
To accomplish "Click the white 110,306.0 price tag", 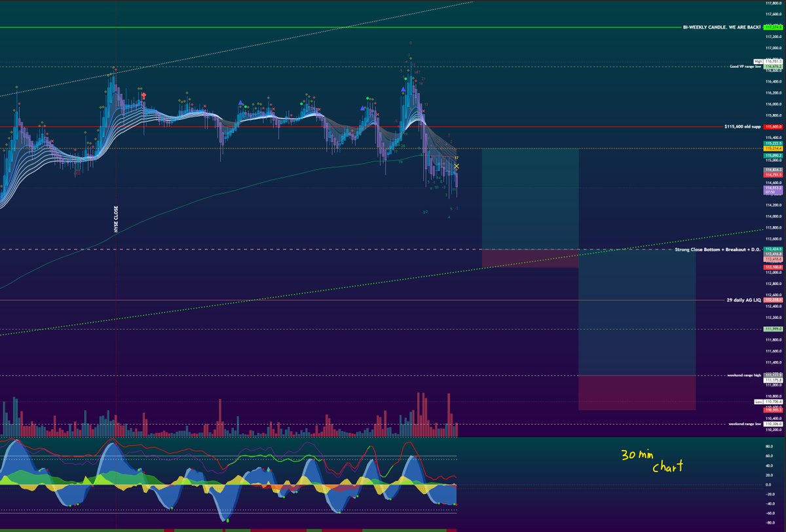I will (x=773, y=424).
